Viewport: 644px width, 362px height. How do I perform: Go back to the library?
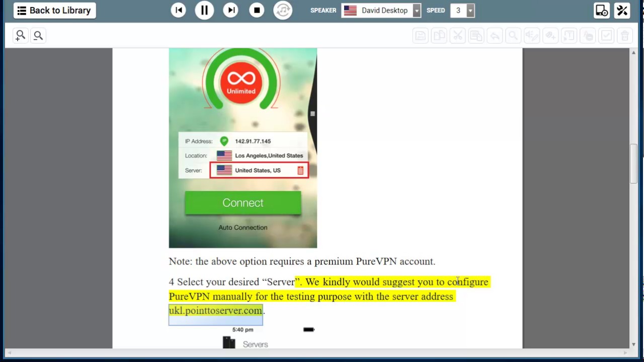point(55,11)
